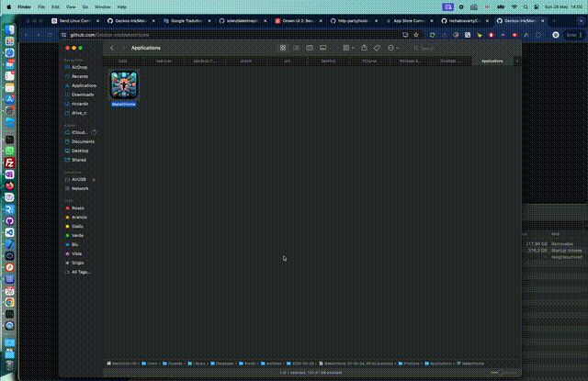Click Archives folder in path bar

tap(271, 364)
